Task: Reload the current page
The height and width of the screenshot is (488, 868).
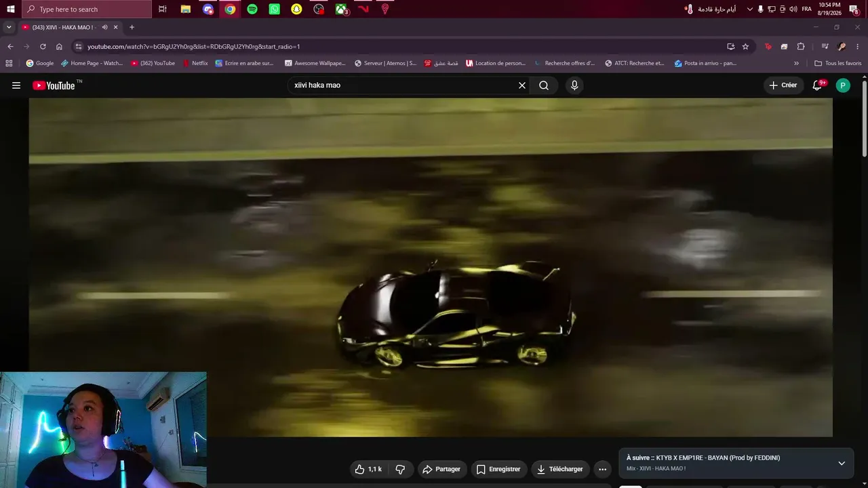Action: [x=43, y=47]
